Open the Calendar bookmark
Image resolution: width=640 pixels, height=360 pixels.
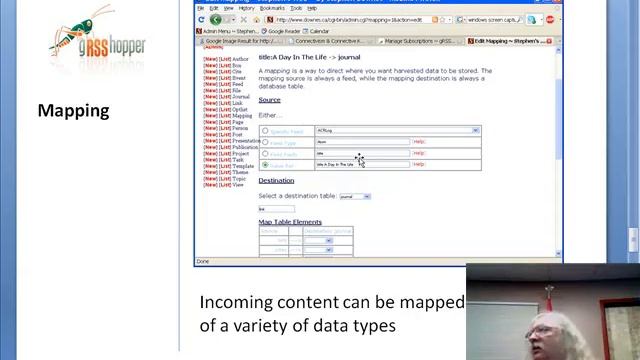(316, 31)
